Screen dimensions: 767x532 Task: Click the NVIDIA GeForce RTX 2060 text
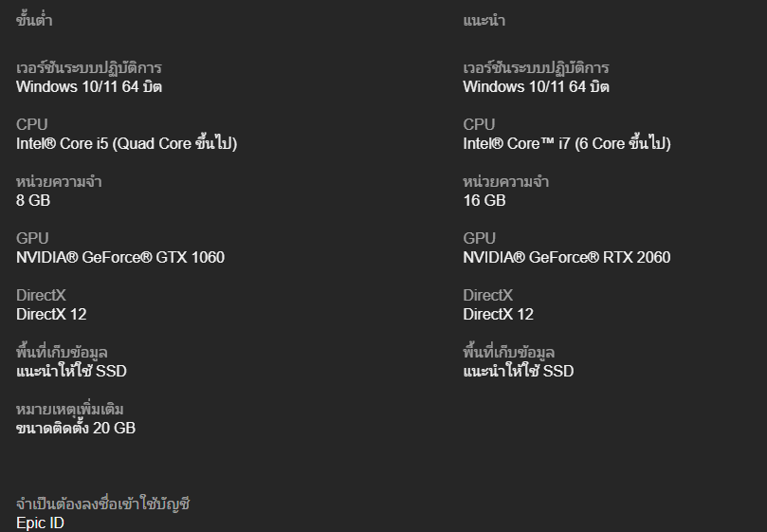[567, 258]
